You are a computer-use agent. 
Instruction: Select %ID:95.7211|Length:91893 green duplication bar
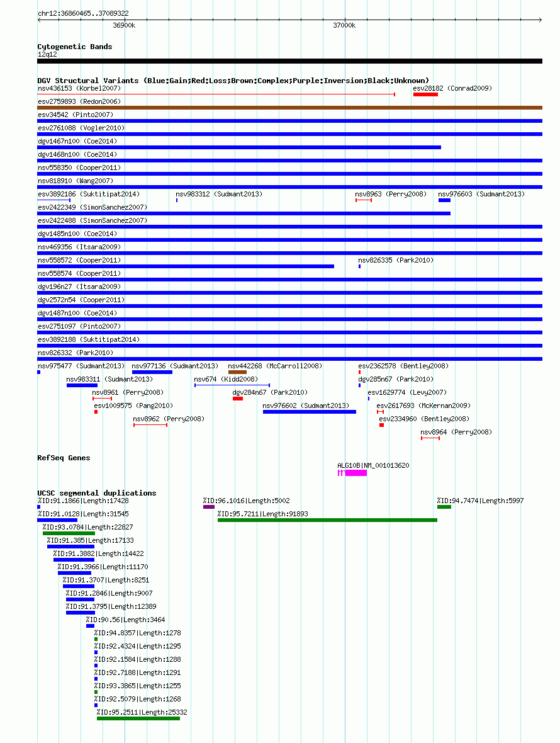coord(327,520)
